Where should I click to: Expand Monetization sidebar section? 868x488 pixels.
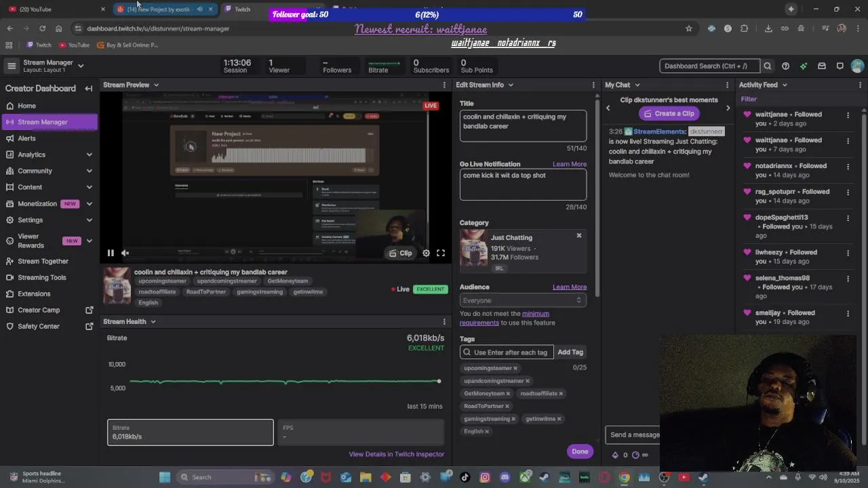tap(90, 203)
